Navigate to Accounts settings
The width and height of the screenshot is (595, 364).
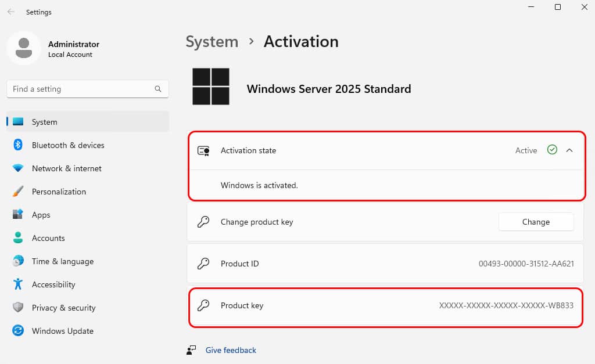pyautogui.click(x=88, y=238)
